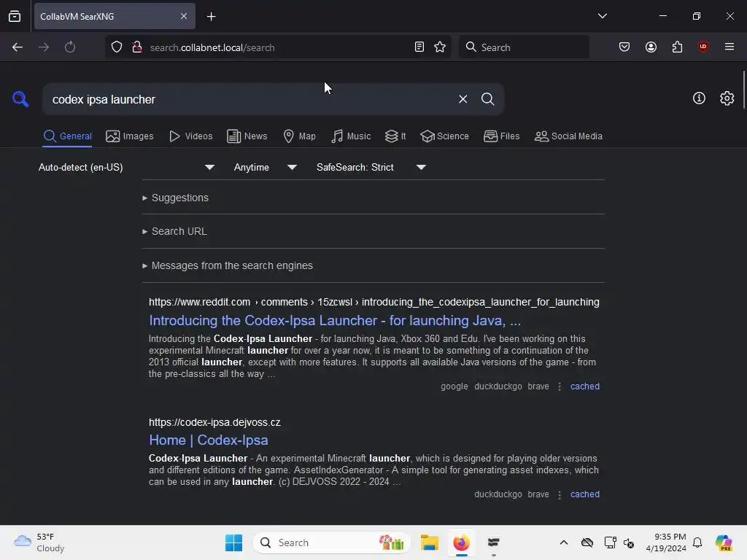
Task: Switch to the It category tab
Action: tap(395, 136)
